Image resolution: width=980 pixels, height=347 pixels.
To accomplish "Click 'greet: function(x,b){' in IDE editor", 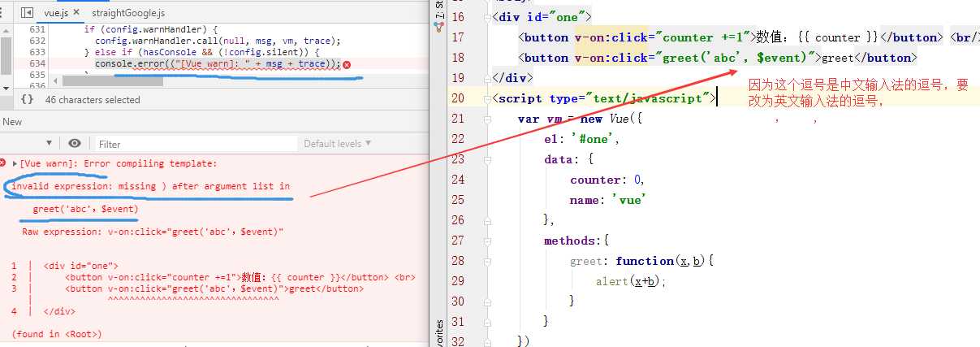I will (641, 261).
